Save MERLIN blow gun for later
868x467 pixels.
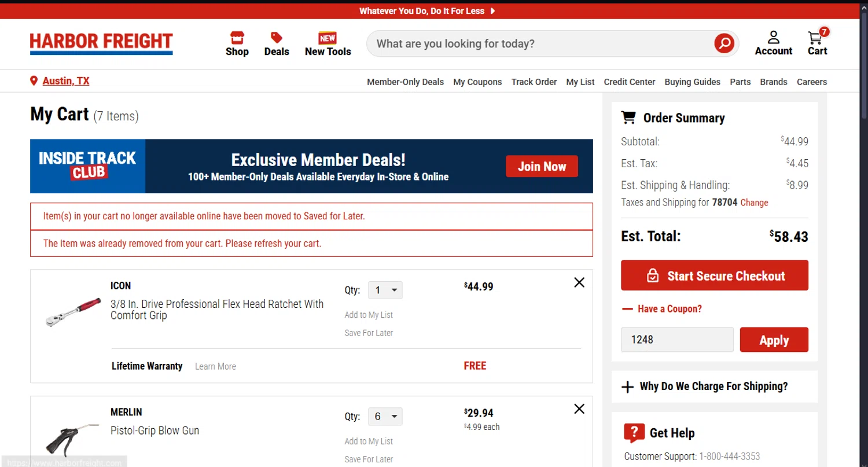[x=369, y=459]
